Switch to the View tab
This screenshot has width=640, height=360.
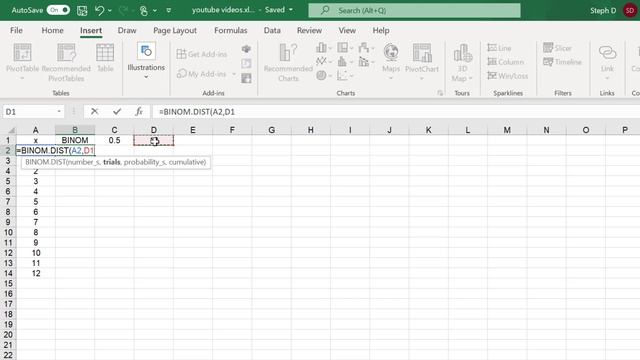(x=347, y=31)
